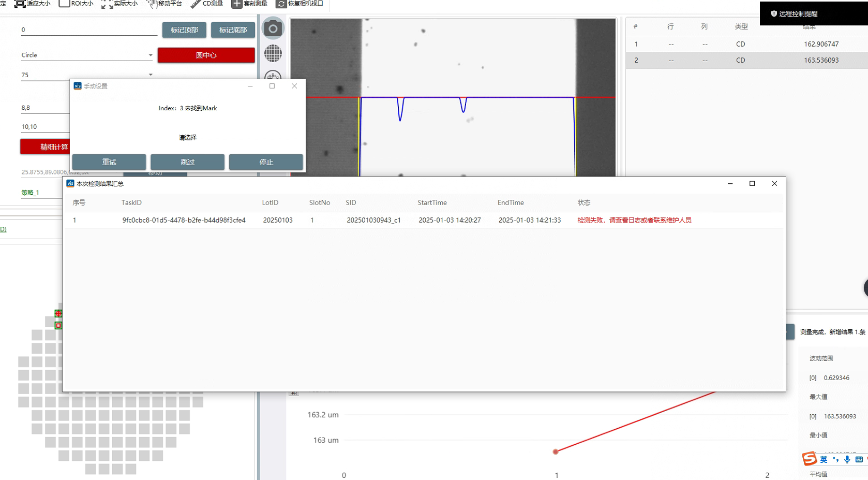This screenshot has height=480, width=868.
Task: Click TaskID 9fc0cbc8-01d5-4478-b2fe-b44d98f3cfe4 cell
Action: tap(184, 220)
